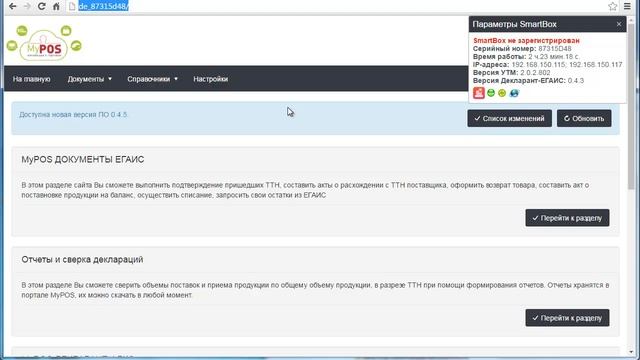
Task: Click the browser forward arrow
Action: [27, 7]
